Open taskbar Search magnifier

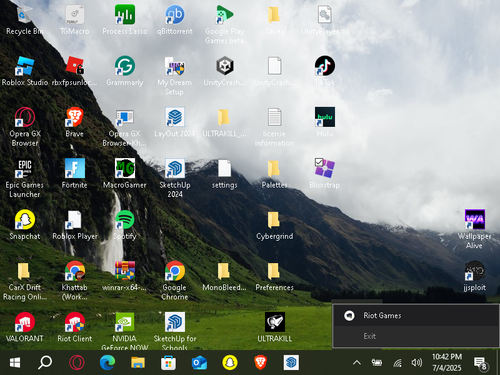coord(45,363)
